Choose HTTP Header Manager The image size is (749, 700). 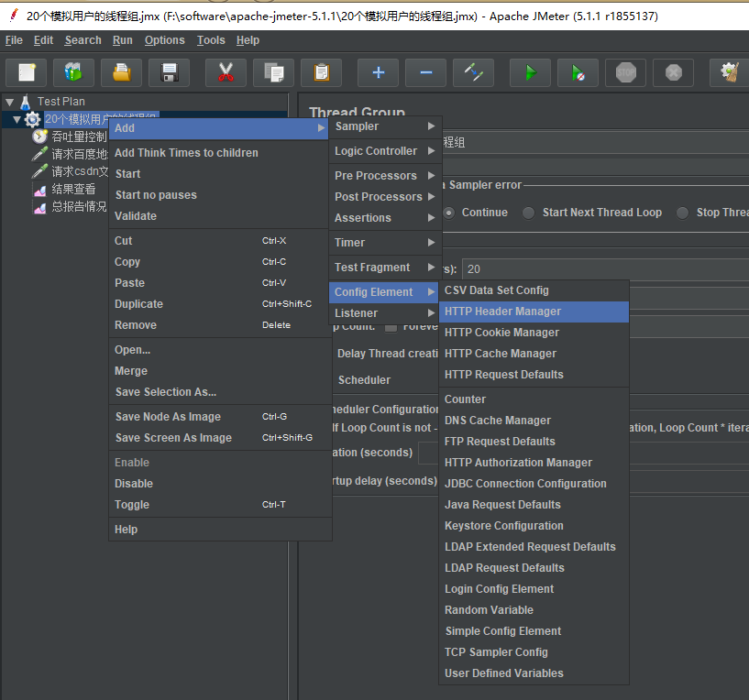[534, 312]
